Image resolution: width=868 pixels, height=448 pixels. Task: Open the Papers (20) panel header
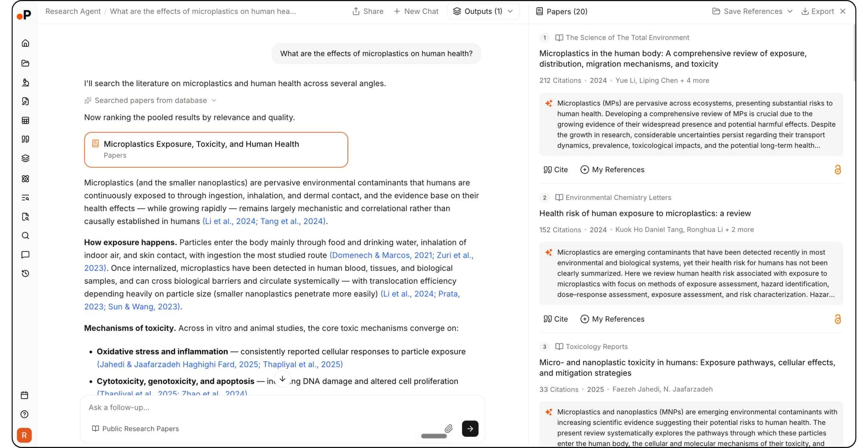coord(562,11)
